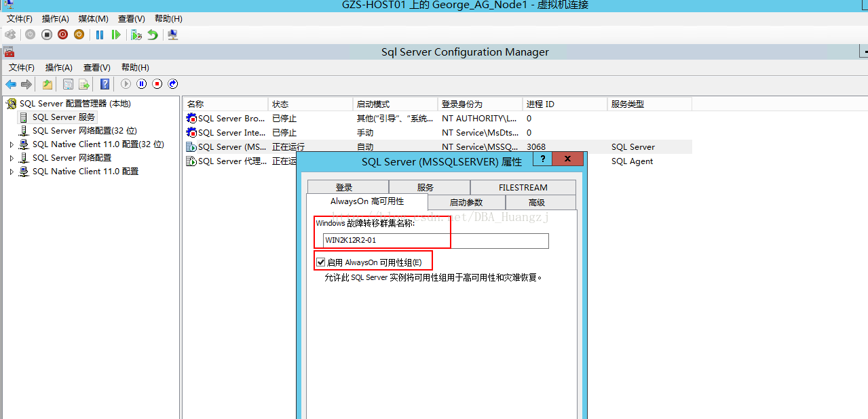Create a VM checkpoint using toolbar icon
The image size is (868, 419).
[x=136, y=35]
